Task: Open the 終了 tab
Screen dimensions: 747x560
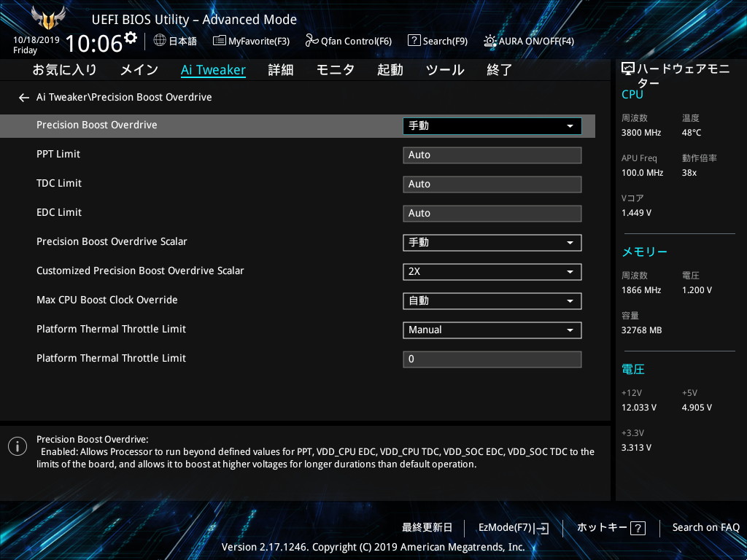Action: point(500,70)
